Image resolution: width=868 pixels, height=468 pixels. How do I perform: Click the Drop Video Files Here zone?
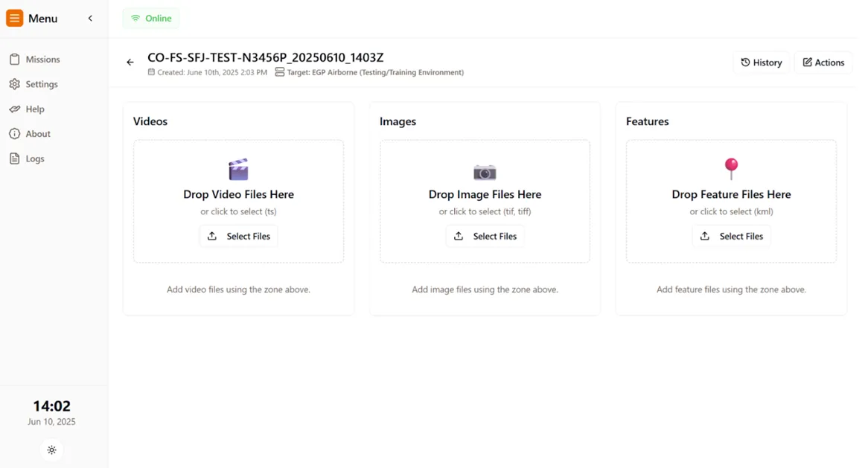[238, 194]
